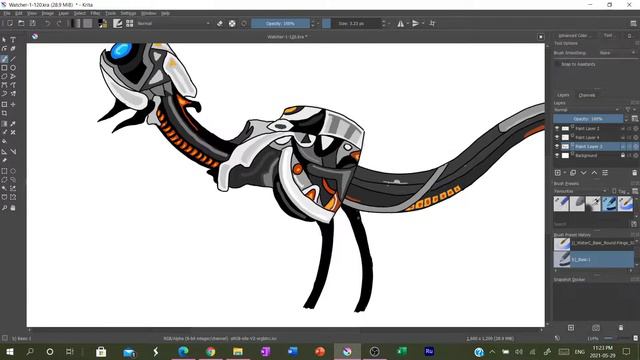Select the Freehand Brush tool
The image size is (640, 360).
tap(4, 59)
